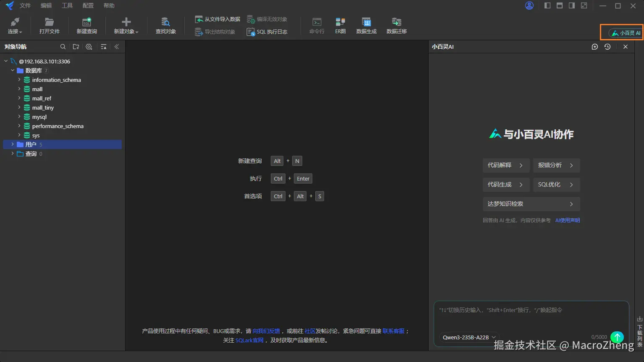Select the mall_ref database in the tree
This screenshot has width=644, height=362.
tap(42, 98)
